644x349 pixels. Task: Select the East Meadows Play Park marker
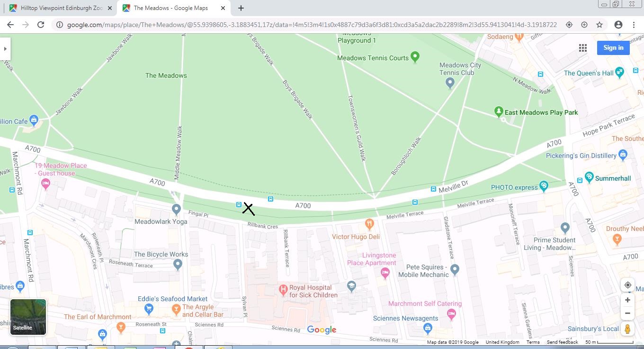pyautogui.click(x=498, y=111)
